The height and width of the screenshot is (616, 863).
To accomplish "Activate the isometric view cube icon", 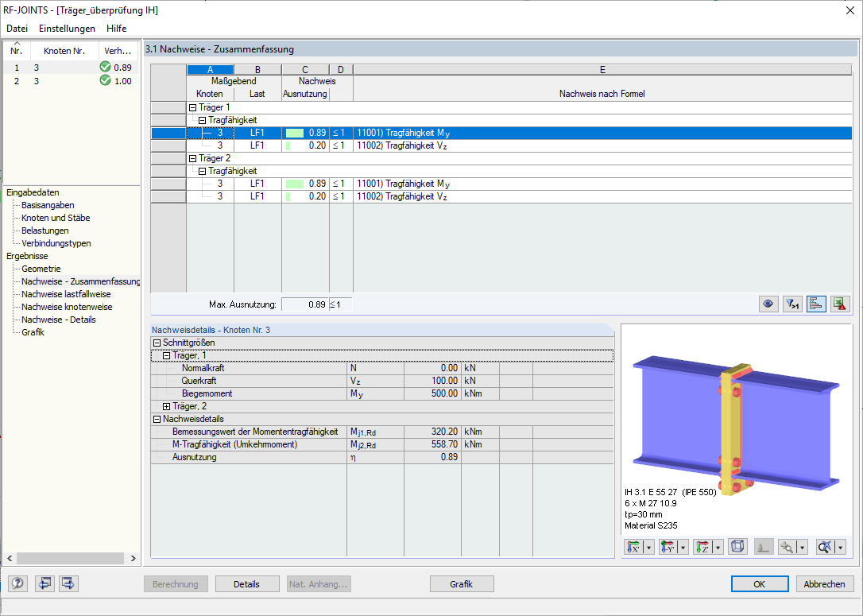I will click(x=737, y=547).
